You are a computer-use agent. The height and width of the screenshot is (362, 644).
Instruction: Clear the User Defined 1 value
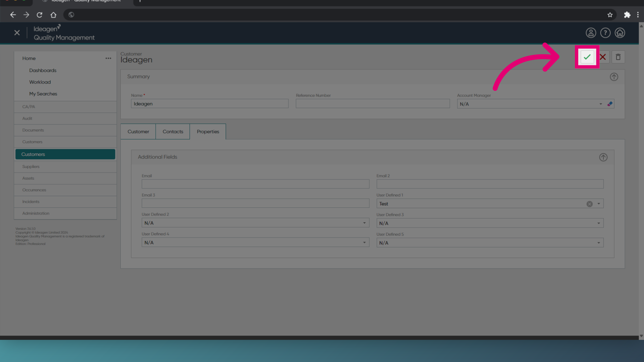(590, 204)
